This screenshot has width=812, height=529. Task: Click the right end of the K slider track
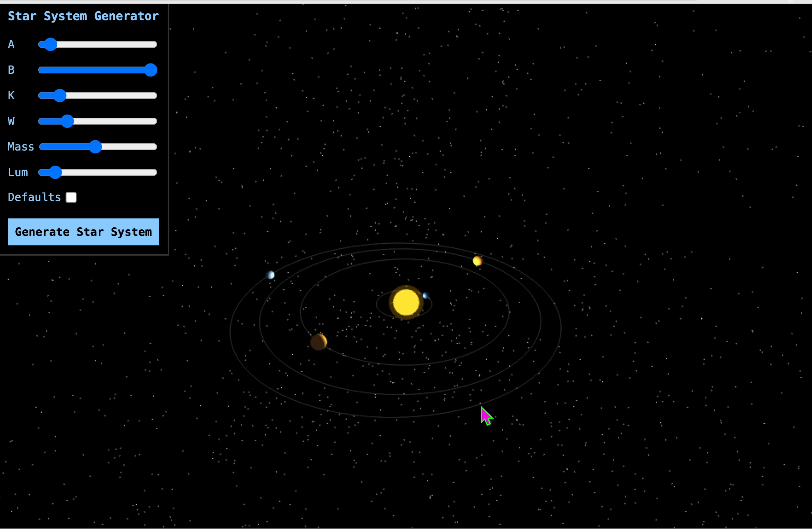point(155,96)
